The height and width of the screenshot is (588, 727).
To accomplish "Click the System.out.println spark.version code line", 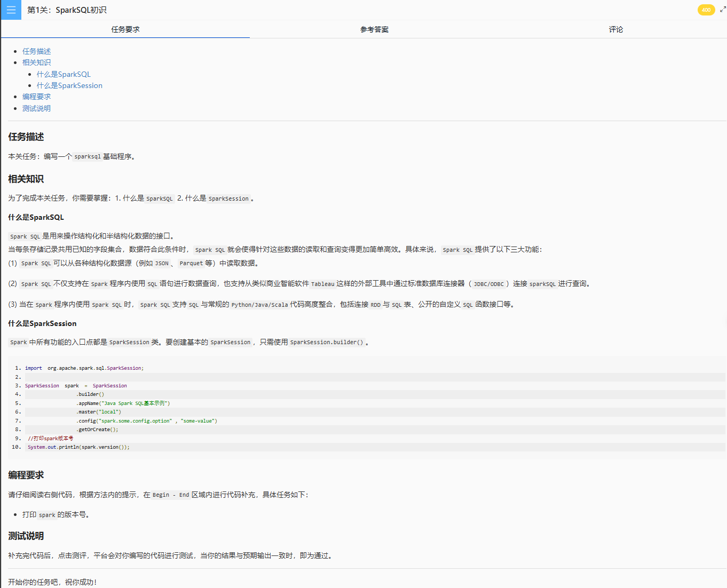I will pos(78,447).
